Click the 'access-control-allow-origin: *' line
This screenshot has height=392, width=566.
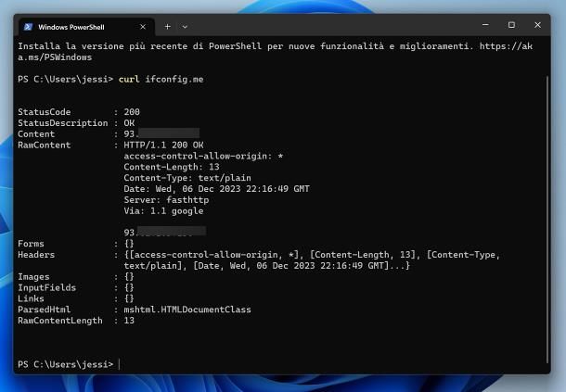[x=203, y=156]
